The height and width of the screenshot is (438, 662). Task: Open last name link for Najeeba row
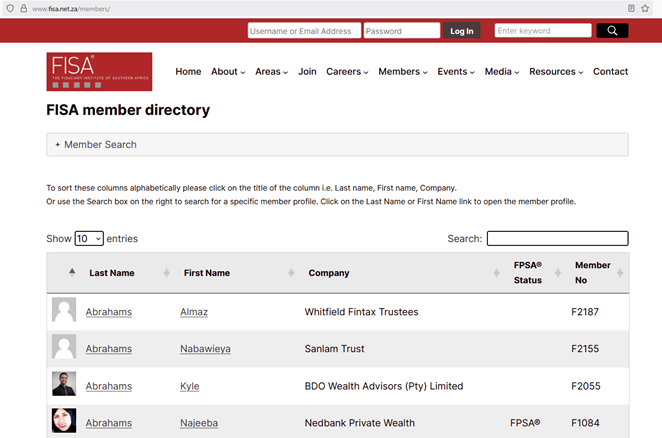[x=109, y=423]
